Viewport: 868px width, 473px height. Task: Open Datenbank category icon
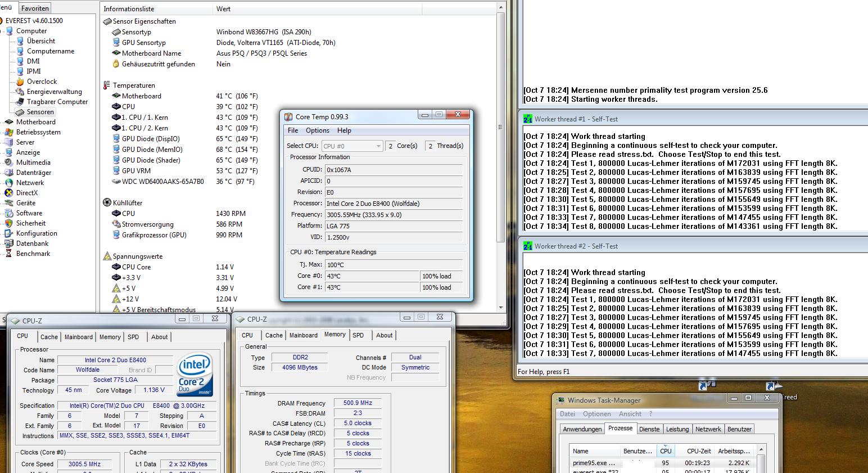(x=10, y=244)
